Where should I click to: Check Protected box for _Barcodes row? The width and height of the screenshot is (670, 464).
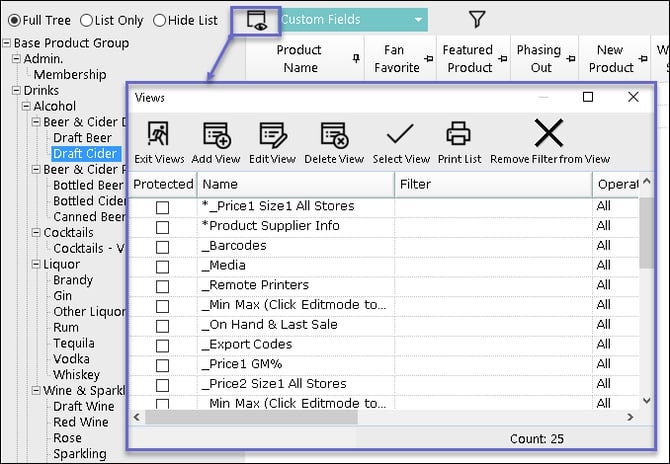tap(162, 246)
